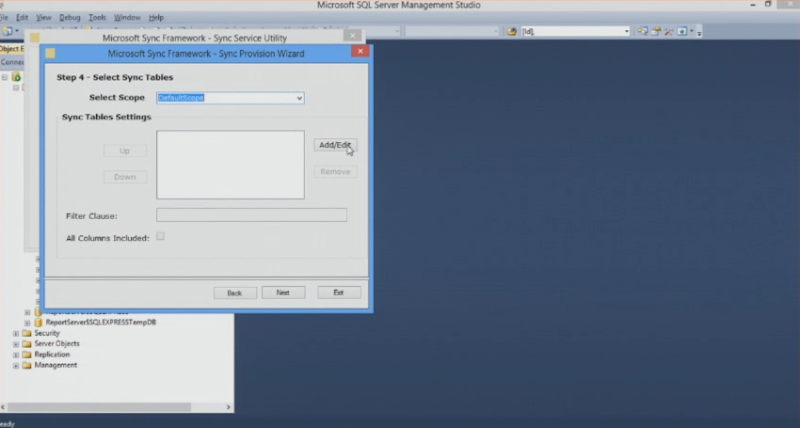Open the Help menu
The image size is (800, 428).
tap(156, 17)
